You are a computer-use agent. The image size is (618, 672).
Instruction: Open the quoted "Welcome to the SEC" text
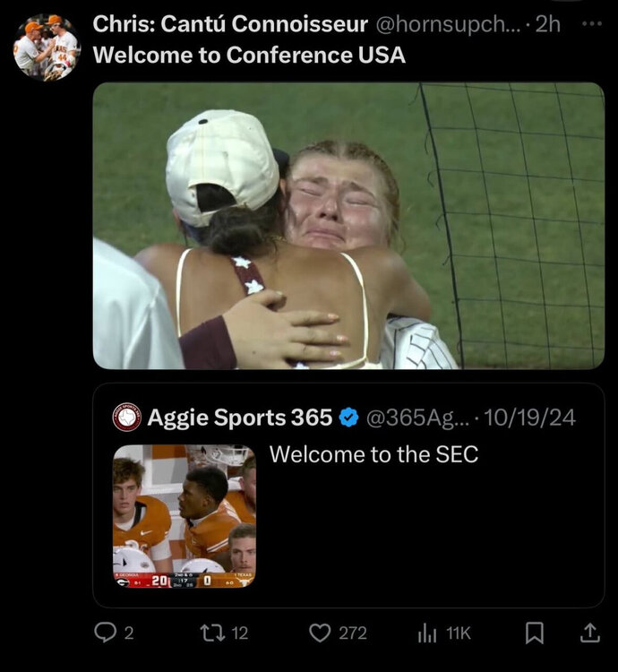click(x=373, y=454)
